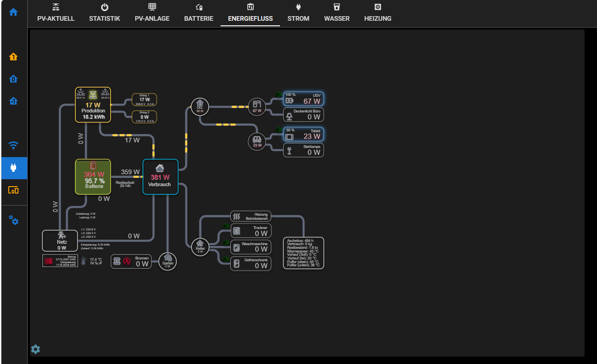Screen dimensions: 597x364
Task: Select the highlighted power plug sidebar icon
Action: coord(13,168)
